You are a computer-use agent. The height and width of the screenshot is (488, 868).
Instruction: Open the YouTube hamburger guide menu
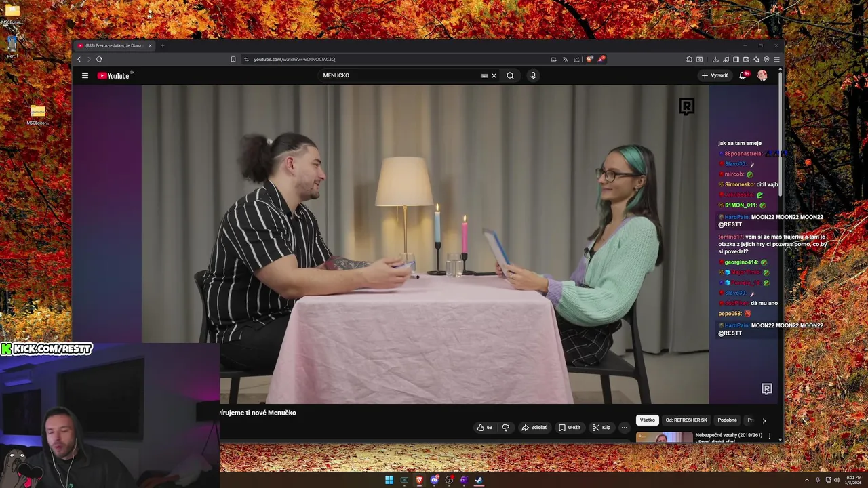[85, 75]
